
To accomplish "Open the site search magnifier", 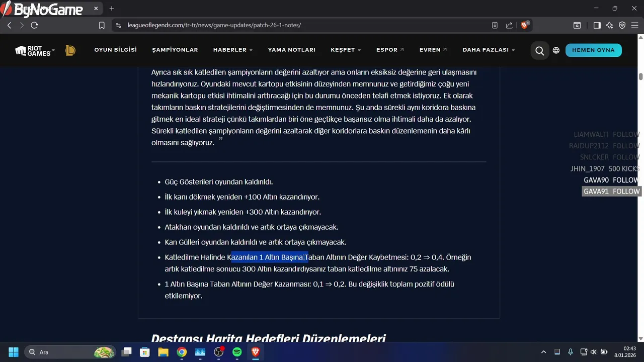I will click(540, 50).
